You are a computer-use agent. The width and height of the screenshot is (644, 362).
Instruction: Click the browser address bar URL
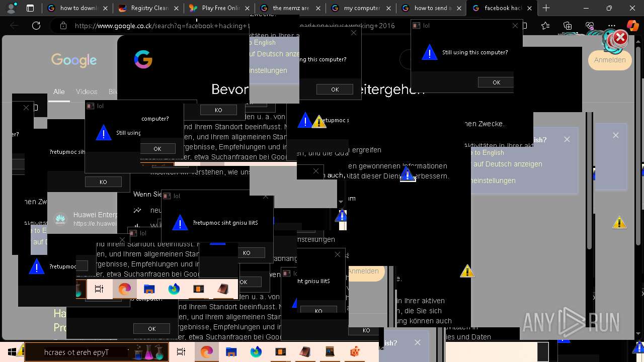[235, 26]
